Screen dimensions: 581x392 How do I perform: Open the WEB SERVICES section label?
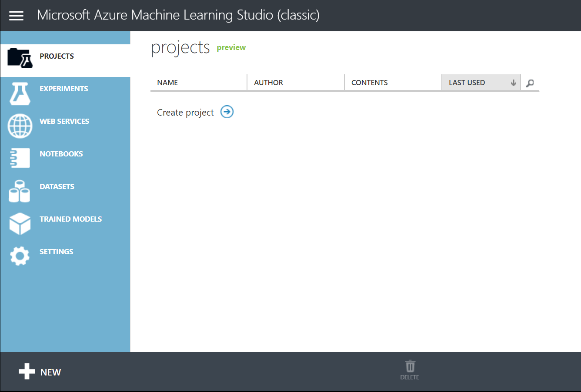click(x=64, y=121)
